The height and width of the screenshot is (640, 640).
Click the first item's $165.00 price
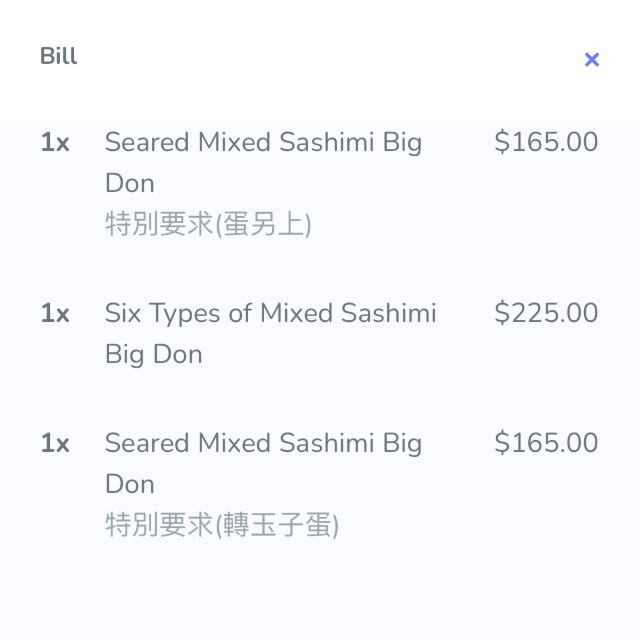546,142
